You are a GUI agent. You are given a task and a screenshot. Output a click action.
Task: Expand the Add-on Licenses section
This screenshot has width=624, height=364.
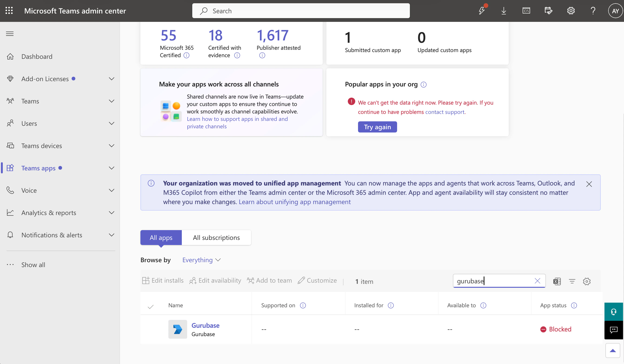pyautogui.click(x=112, y=79)
